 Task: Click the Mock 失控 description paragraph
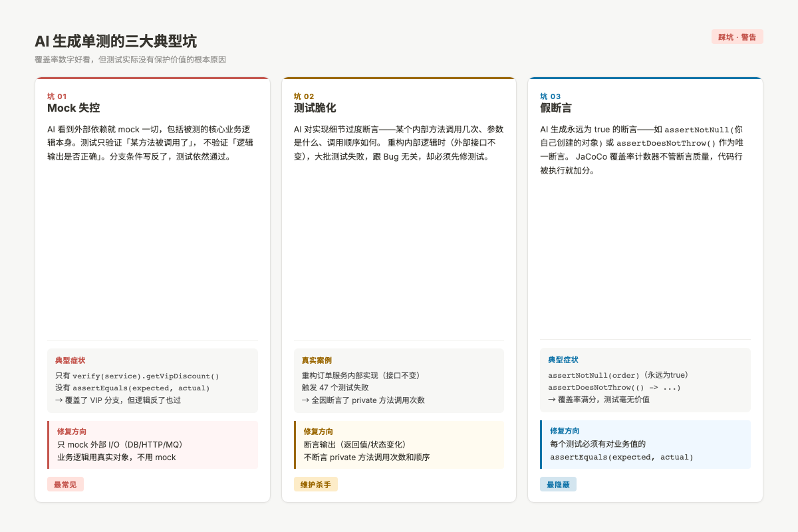[x=152, y=143]
